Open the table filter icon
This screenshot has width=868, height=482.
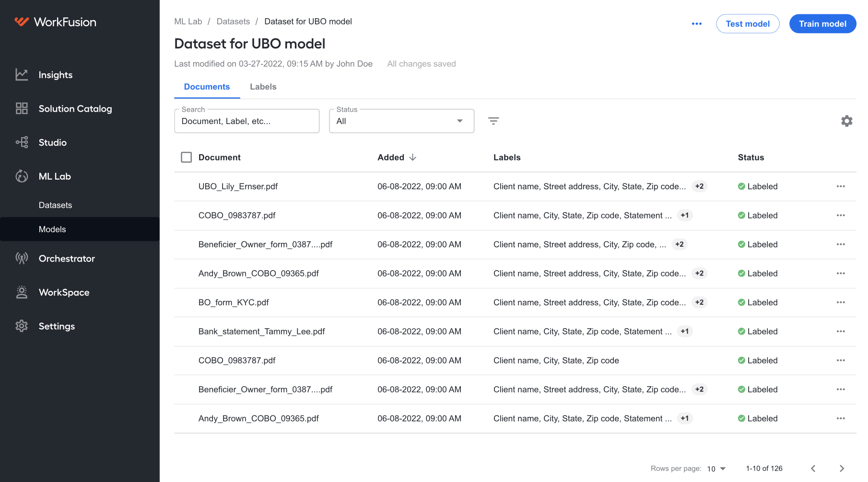point(493,121)
